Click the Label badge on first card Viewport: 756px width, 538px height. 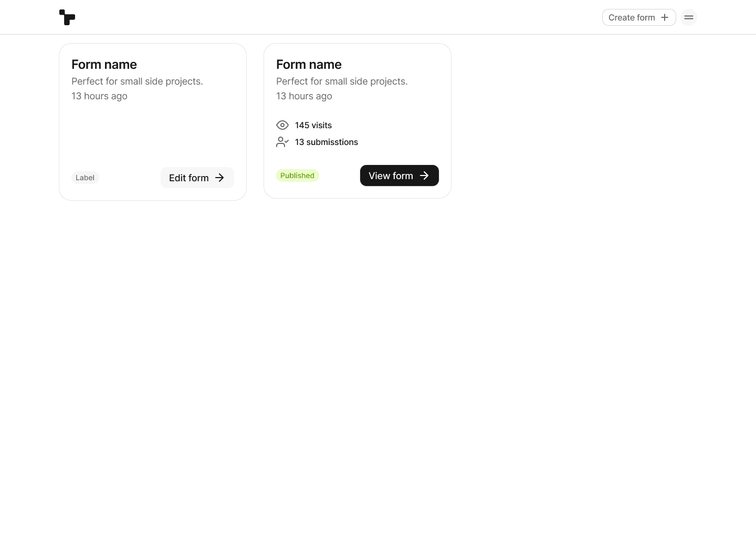(85, 178)
